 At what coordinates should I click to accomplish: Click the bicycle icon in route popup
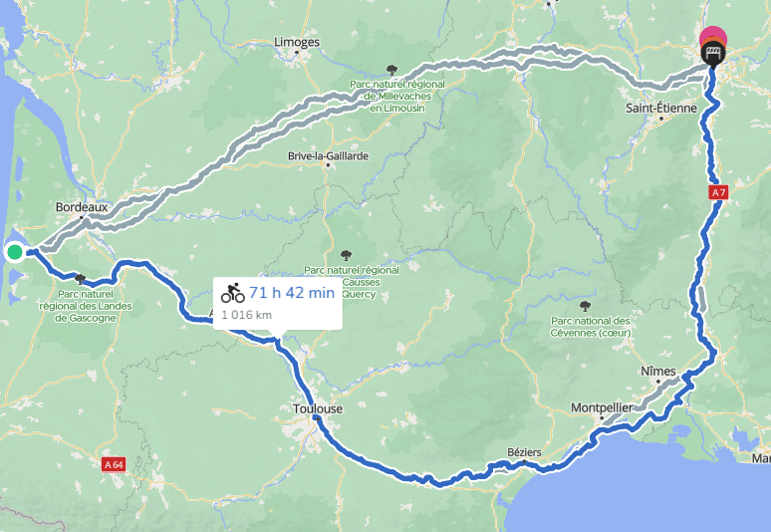click(232, 293)
